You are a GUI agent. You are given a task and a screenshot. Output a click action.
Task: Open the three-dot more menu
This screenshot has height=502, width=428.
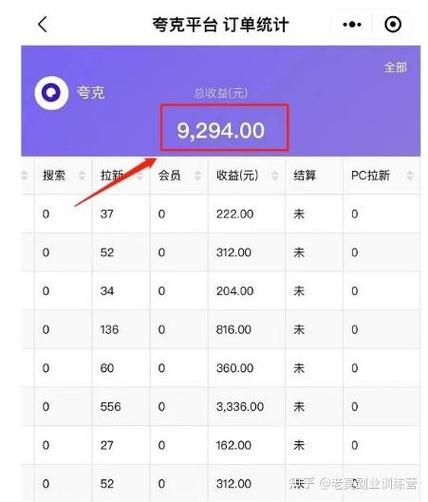pyautogui.click(x=352, y=25)
